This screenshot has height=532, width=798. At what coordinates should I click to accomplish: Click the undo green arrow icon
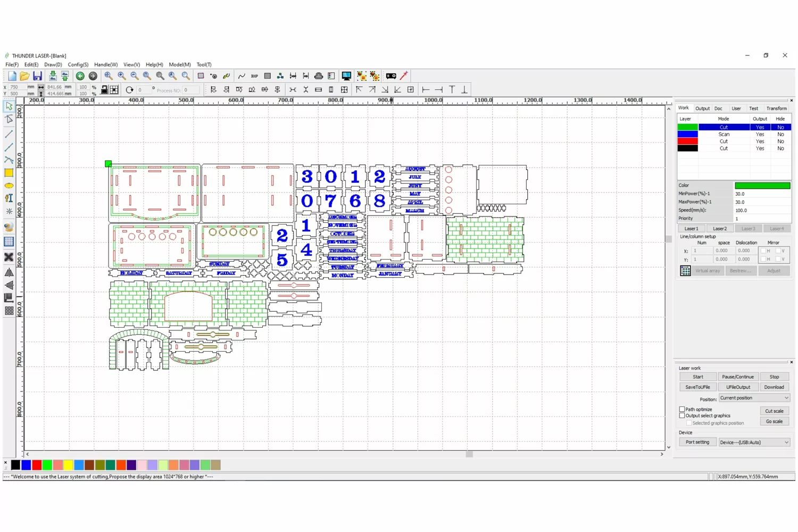pyautogui.click(x=80, y=76)
